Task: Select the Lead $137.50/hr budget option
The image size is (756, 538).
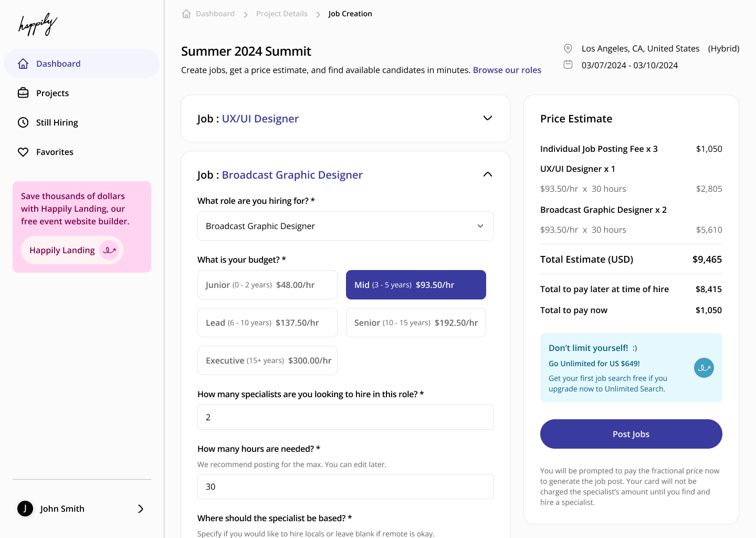Action: point(267,323)
